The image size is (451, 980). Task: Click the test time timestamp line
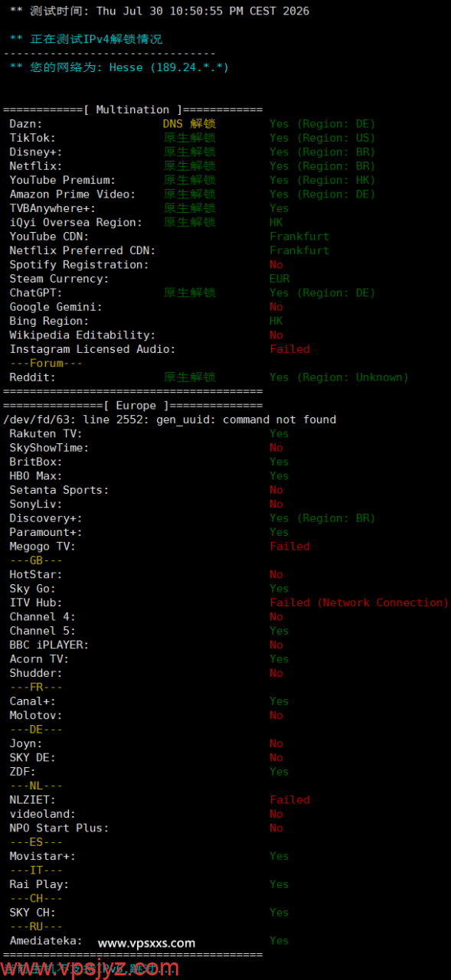pos(159,11)
